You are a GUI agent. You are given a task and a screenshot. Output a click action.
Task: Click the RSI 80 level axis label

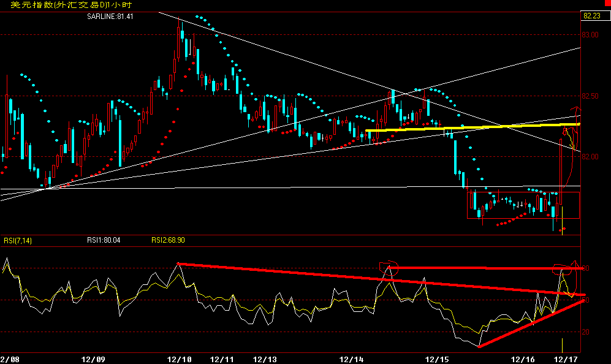point(586,268)
